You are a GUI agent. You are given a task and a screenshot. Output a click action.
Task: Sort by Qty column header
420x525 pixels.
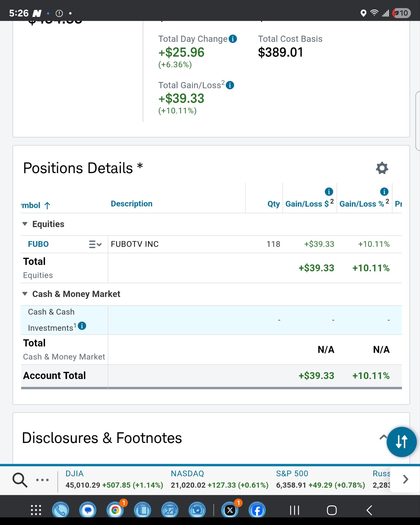[274, 204]
